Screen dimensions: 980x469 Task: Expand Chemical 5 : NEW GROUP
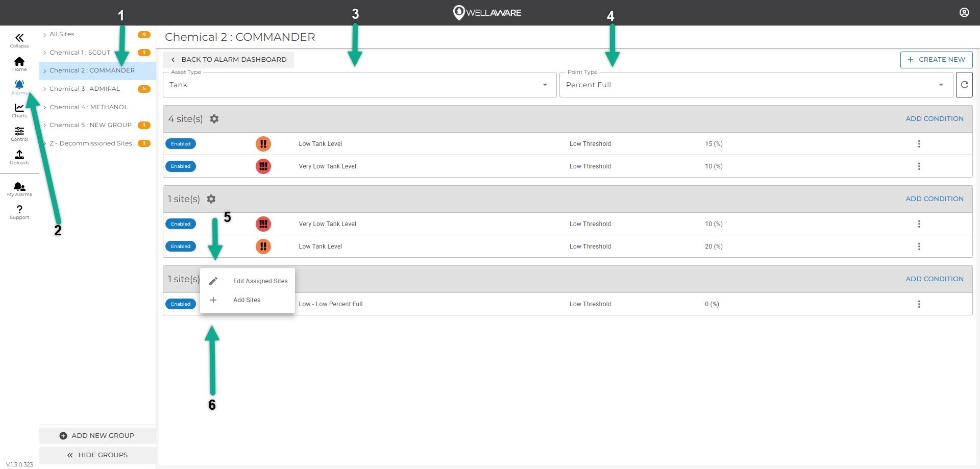tap(44, 125)
